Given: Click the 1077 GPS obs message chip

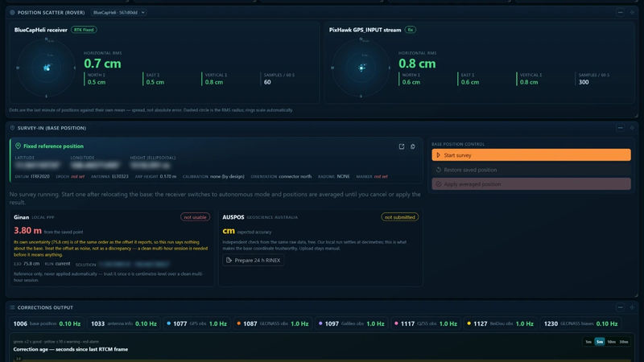Looking at the screenshot, I should click(x=196, y=324).
